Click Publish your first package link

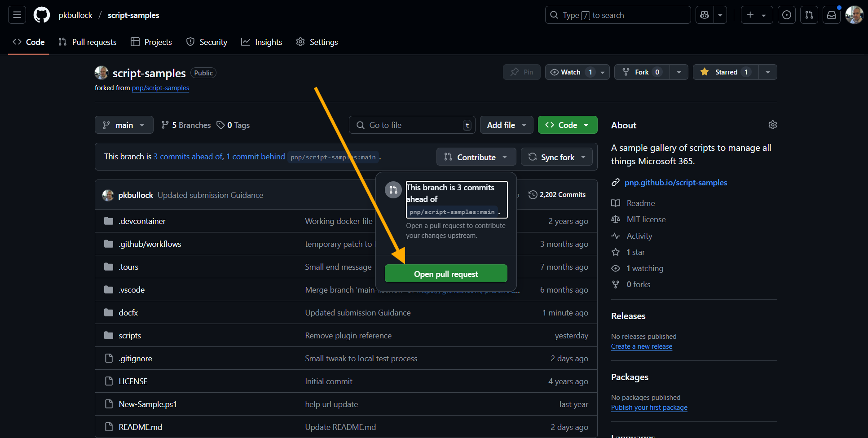pos(649,407)
